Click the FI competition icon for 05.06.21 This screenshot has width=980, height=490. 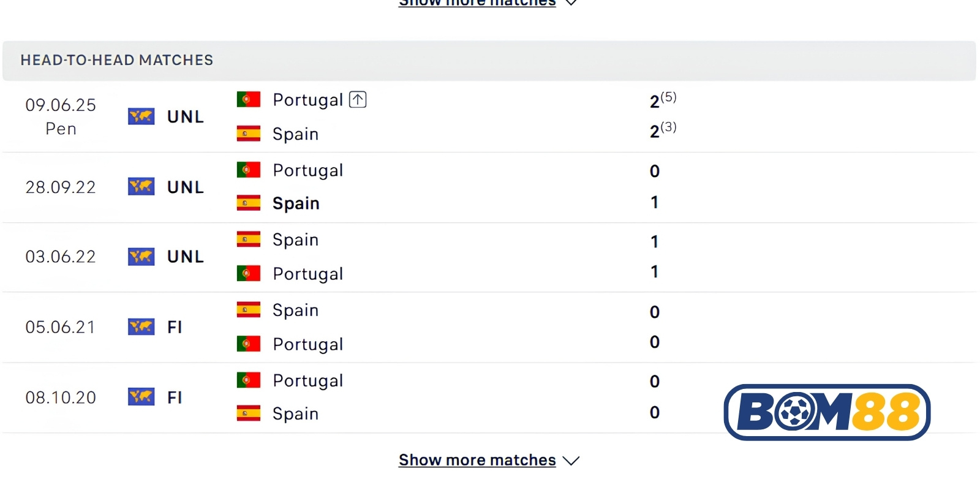141,326
